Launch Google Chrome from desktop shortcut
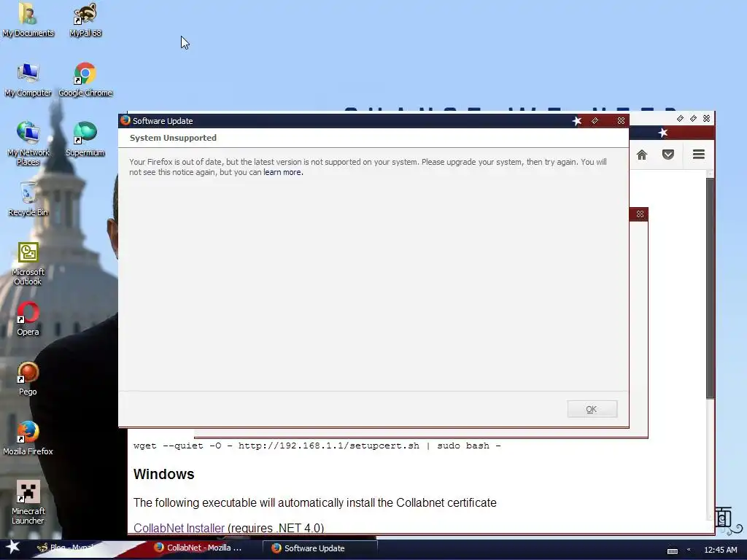Screen dimensions: 747x560 [x=85, y=80]
